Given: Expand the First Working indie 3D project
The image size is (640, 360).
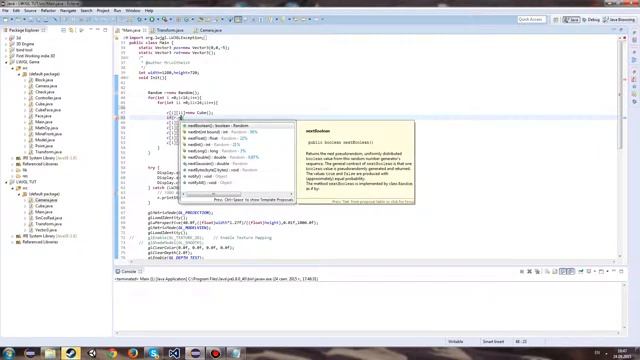Looking at the screenshot, I should (6, 56).
